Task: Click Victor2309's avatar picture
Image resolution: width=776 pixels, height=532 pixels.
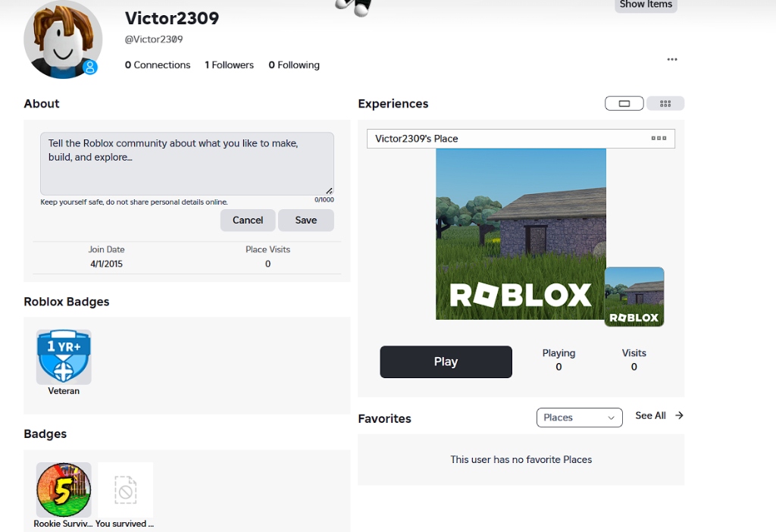Action: [63, 39]
